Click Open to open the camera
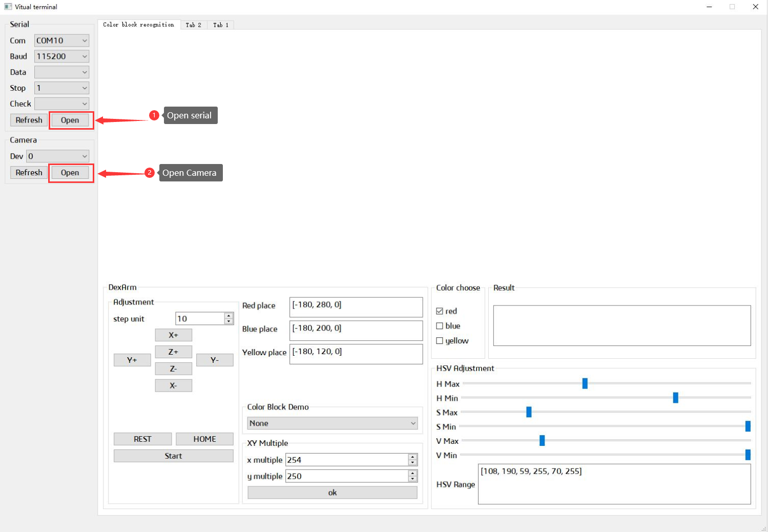 click(x=70, y=173)
